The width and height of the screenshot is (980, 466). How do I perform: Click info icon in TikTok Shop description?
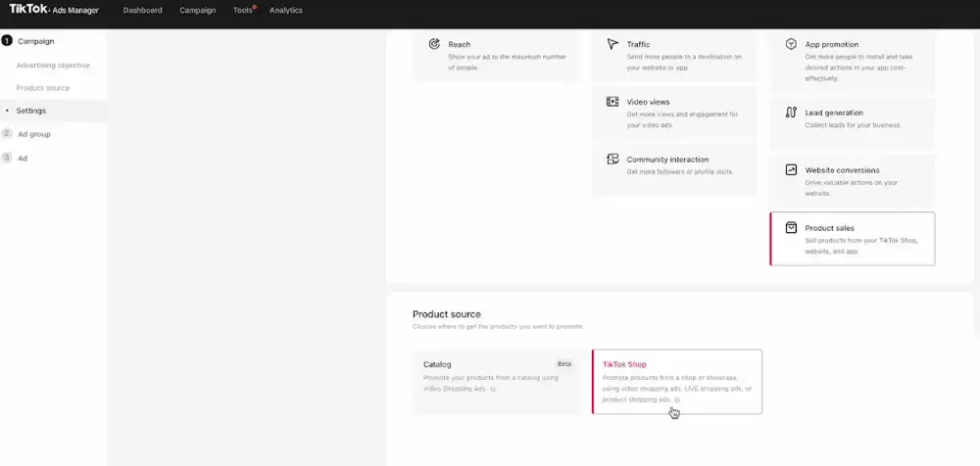click(x=677, y=399)
